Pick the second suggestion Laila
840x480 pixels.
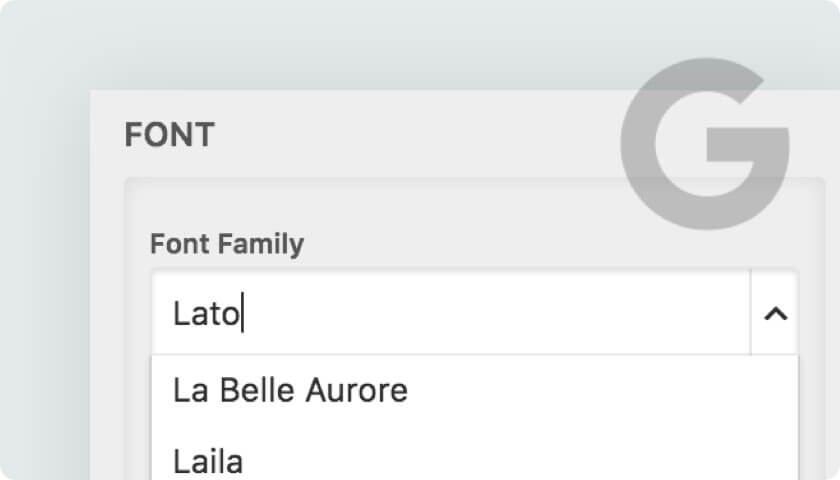208,461
